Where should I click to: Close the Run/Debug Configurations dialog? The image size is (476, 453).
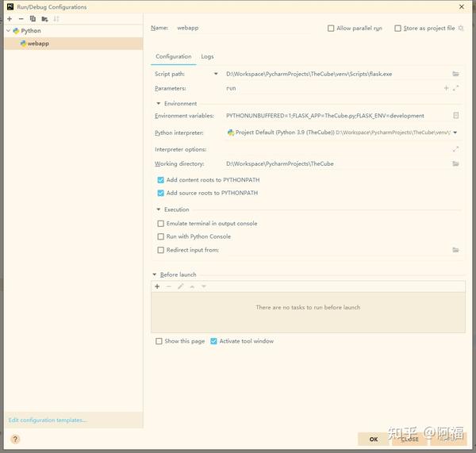coord(462,6)
